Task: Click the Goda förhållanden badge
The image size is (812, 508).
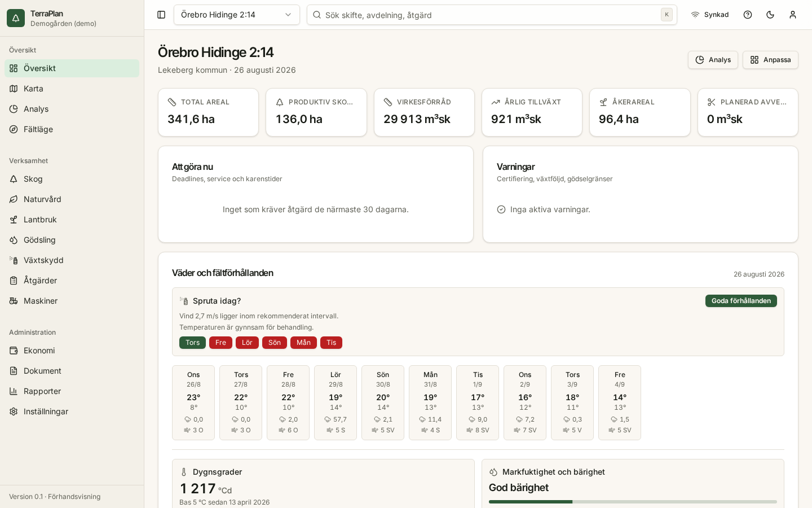Action: (741, 301)
